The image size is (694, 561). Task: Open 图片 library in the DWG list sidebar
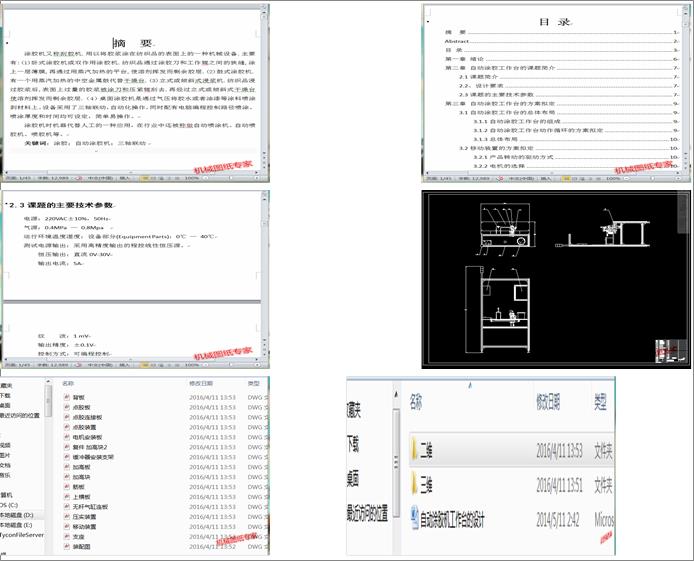click(x=5, y=455)
